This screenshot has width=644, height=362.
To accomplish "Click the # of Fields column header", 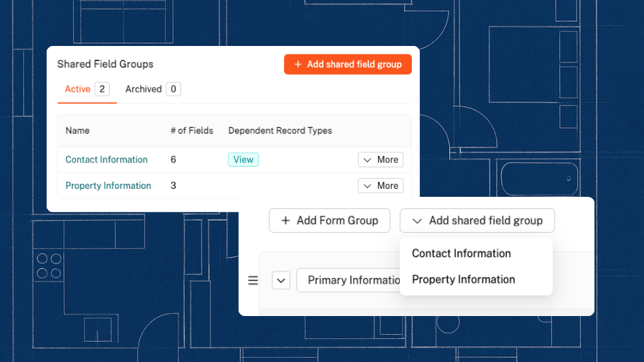I will [191, 131].
